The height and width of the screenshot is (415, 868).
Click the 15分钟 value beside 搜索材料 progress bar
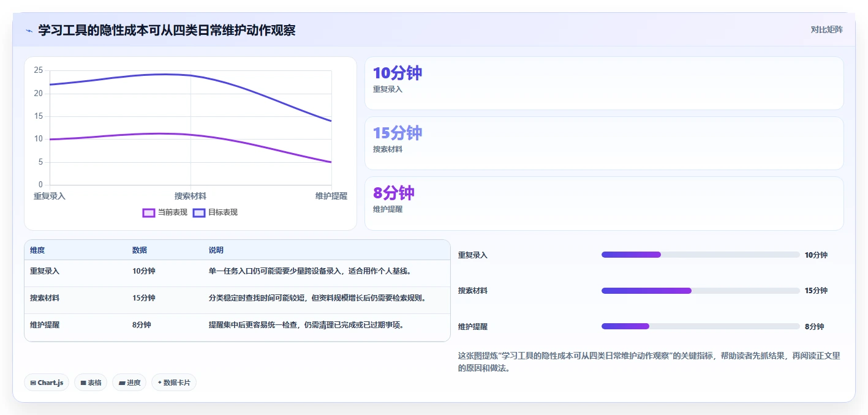(x=816, y=291)
